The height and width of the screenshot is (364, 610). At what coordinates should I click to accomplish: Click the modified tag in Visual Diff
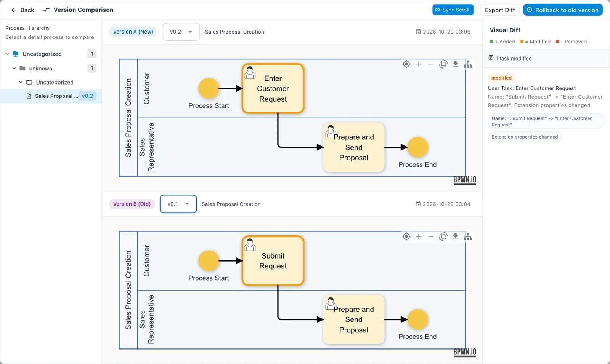click(x=501, y=78)
